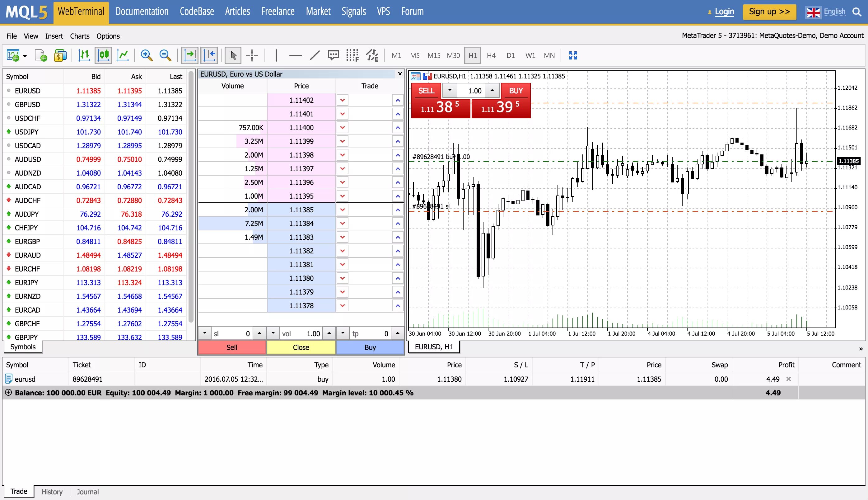Toggle chart shift from right border
The image size is (868, 500).
click(209, 55)
